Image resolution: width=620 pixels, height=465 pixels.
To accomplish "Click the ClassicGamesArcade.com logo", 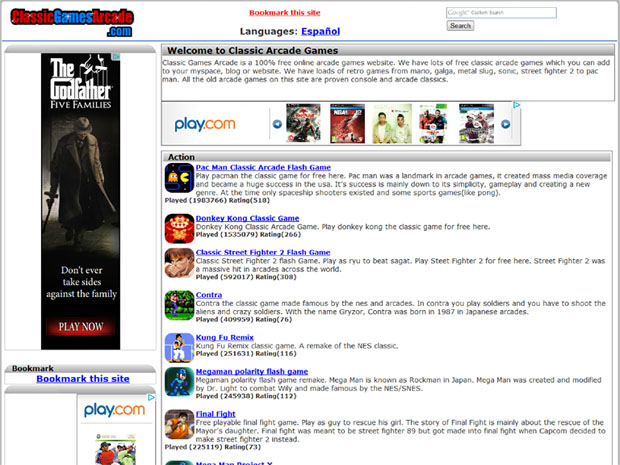I will 72,23.
